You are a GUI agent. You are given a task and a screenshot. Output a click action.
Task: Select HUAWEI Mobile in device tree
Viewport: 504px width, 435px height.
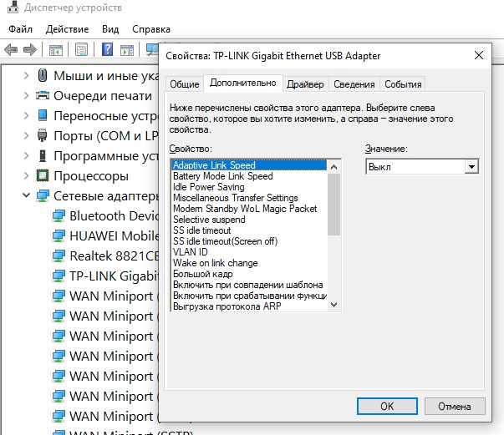115,236
